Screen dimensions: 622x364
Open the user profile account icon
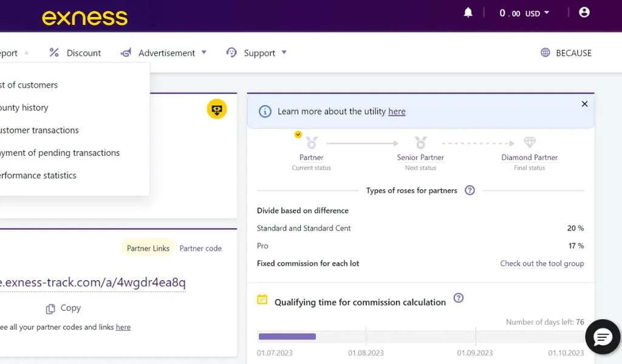coord(584,13)
